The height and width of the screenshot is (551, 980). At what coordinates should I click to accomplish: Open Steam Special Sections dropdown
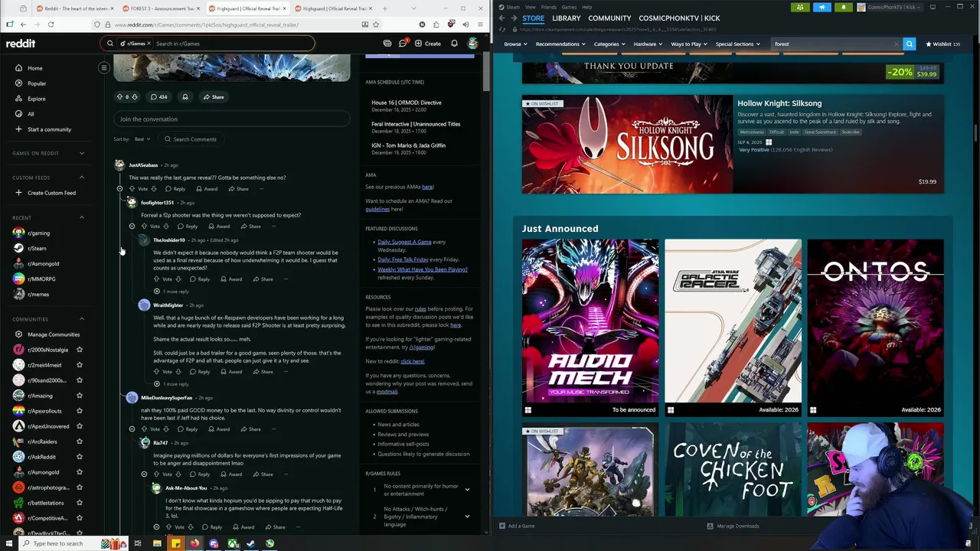click(737, 44)
